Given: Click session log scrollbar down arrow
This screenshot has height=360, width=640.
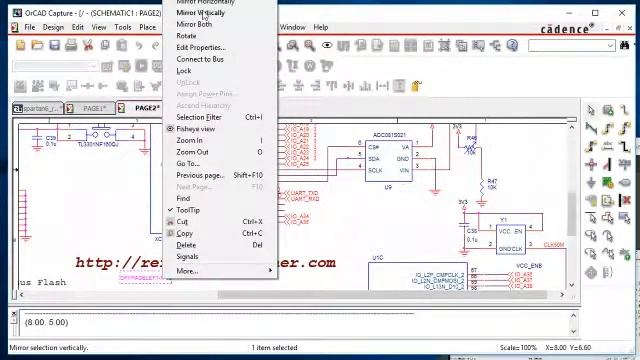Looking at the screenshot, I should tap(573, 331).
